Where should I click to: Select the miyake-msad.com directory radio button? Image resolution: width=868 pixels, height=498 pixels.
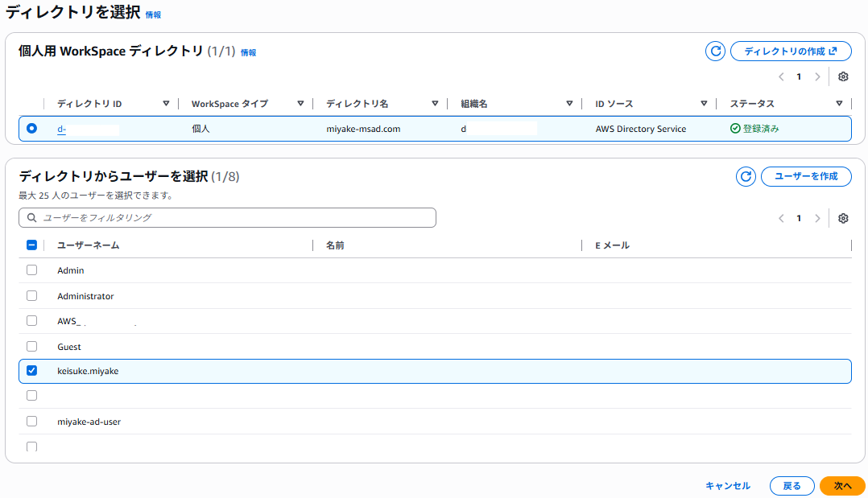coord(32,128)
